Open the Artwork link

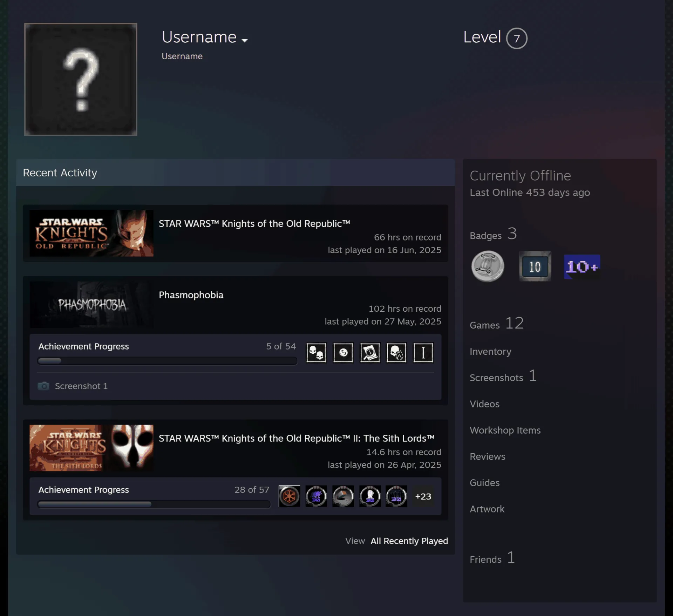(x=487, y=509)
